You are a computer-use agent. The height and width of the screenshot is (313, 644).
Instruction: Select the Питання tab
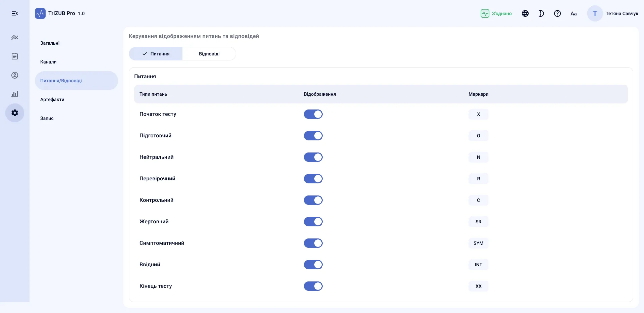coord(156,54)
